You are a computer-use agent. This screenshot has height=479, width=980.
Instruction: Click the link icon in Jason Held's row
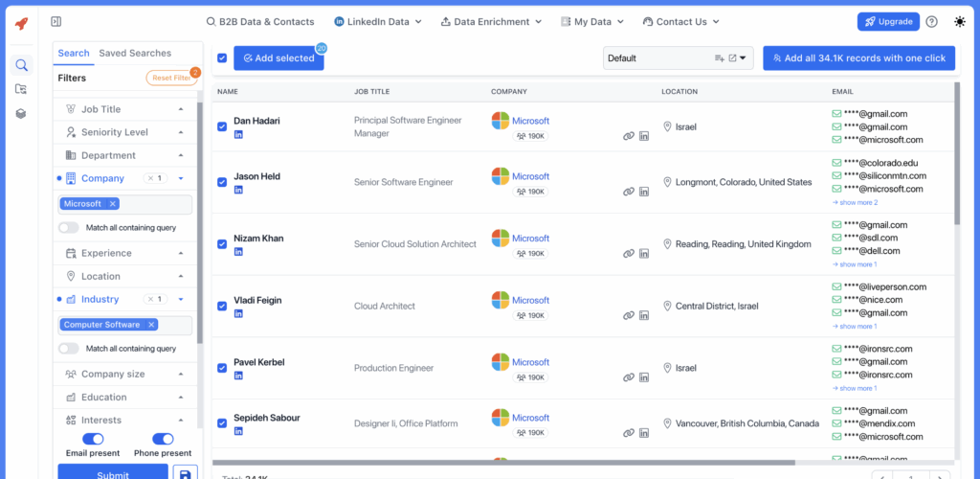pos(629,192)
